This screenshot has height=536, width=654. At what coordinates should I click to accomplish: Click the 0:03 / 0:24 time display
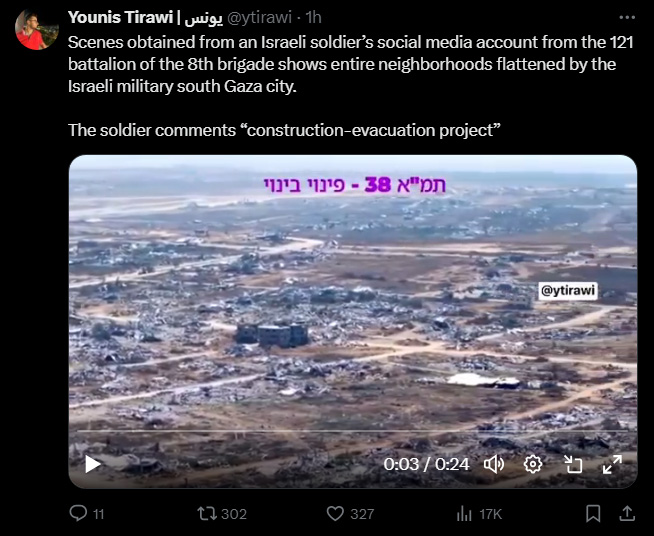pos(426,464)
